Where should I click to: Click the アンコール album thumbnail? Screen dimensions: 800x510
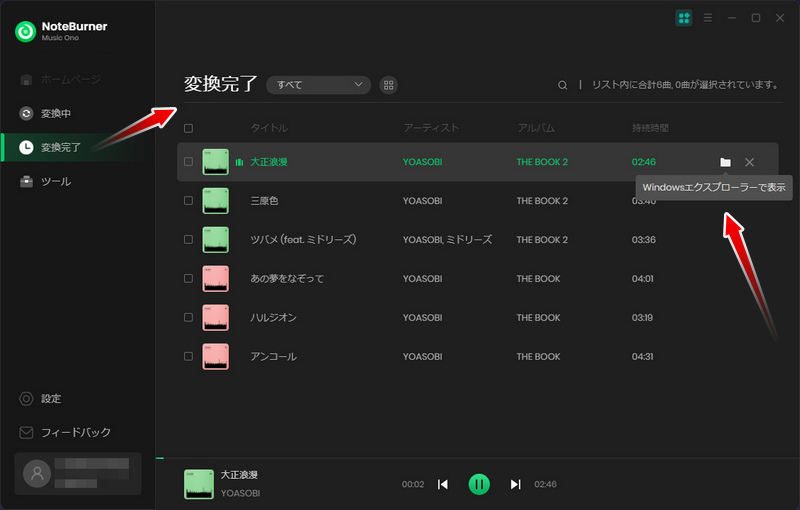(x=215, y=356)
